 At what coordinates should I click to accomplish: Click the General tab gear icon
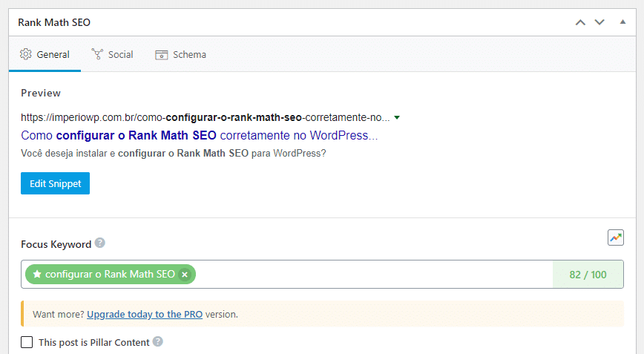[x=26, y=54]
